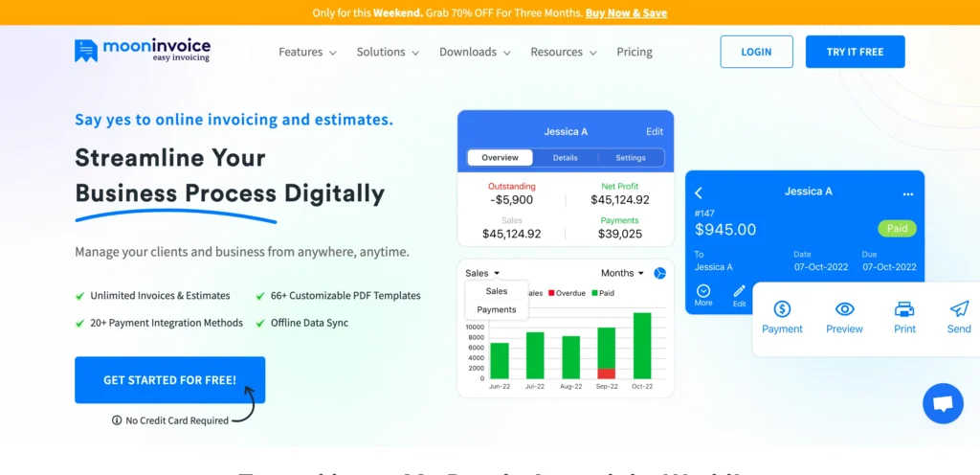Image resolution: width=980 pixels, height=475 pixels.
Task: Click the checkmark beside 20+ Payment Integration Methods
Action: [79, 323]
